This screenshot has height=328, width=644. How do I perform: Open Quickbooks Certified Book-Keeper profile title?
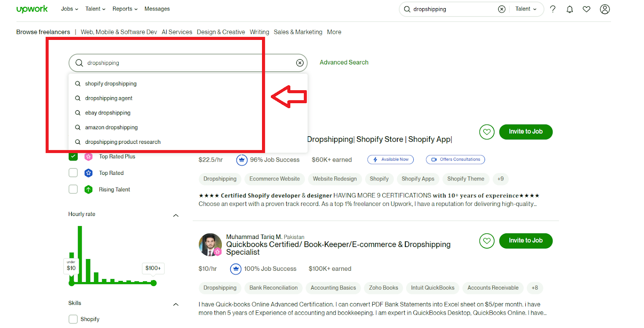pos(338,248)
